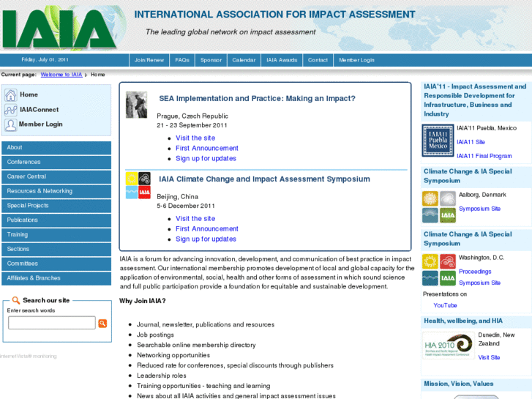Open Visit Site link for Dunedin HIA
This screenshot has width=532, height=399.
489,357
